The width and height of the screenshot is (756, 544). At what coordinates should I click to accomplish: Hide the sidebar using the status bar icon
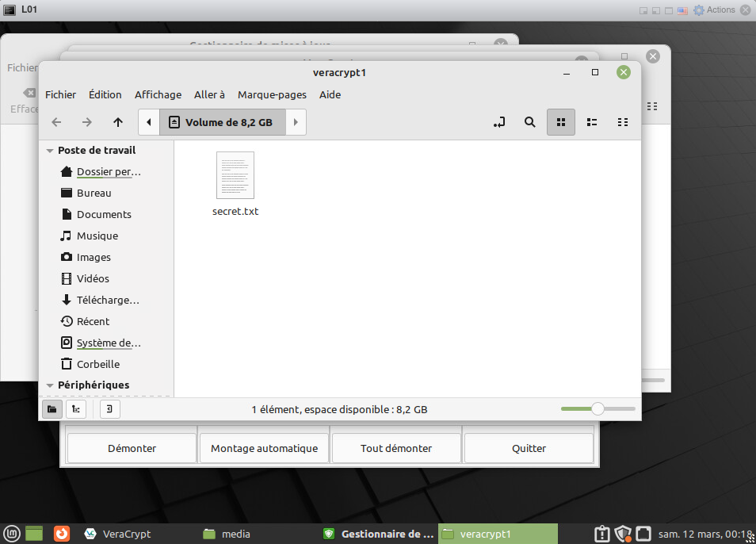tap(110, 409)
